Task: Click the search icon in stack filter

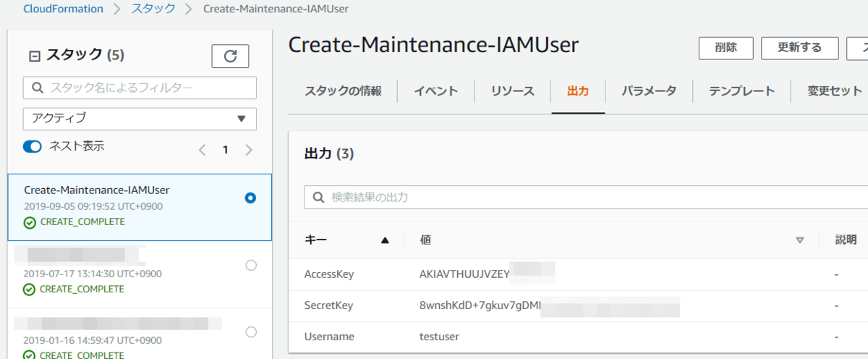Action: tap(38, 88)
